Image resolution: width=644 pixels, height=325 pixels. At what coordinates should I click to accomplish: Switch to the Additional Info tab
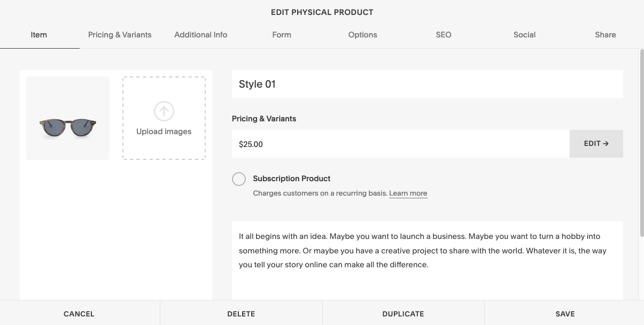[200, 35]
